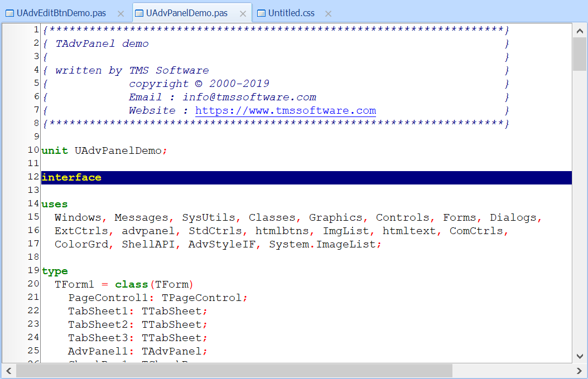This screenshot has width=588, height=379.
Task: Click the Untitled.css tab file icon
Action: (x=261, y=13)
